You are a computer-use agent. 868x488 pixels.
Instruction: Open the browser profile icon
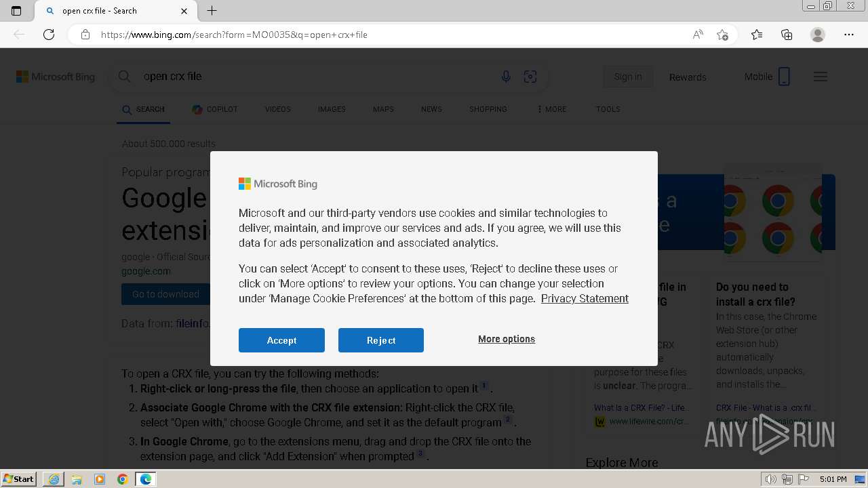click(818, 35)
